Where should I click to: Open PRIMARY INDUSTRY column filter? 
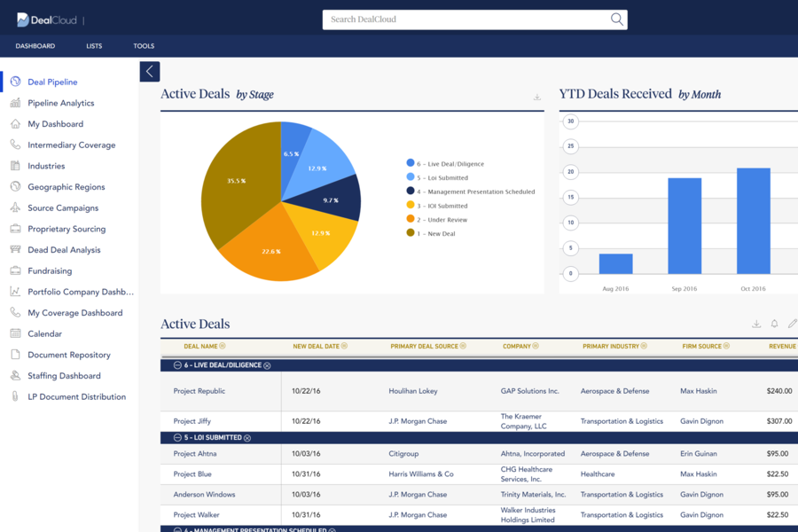tap(644, 346)
